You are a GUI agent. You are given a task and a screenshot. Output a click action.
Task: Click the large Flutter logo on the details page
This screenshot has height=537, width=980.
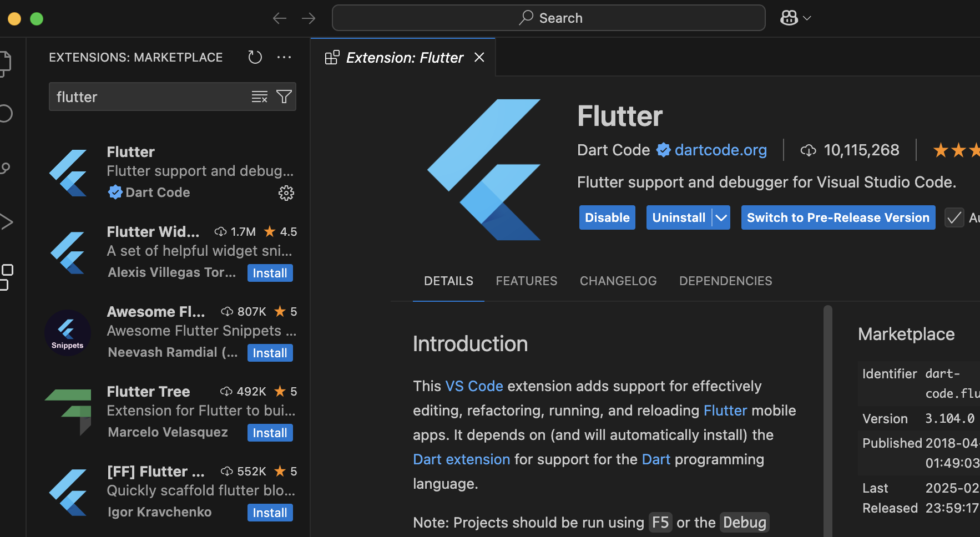483,170
